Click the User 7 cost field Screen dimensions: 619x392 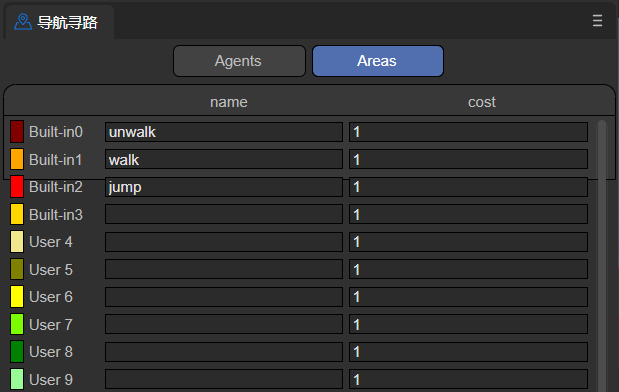(x=468, y=324)
